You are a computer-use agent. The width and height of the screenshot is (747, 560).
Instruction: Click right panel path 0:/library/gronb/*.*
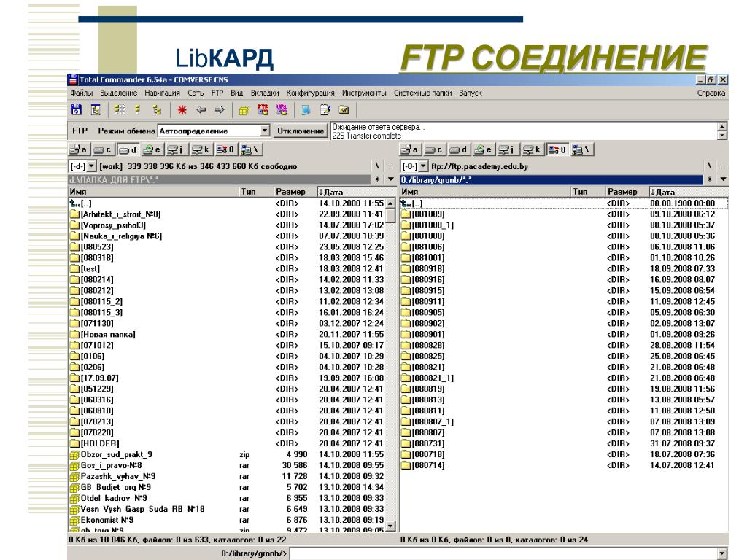click(x=551, y=180)
